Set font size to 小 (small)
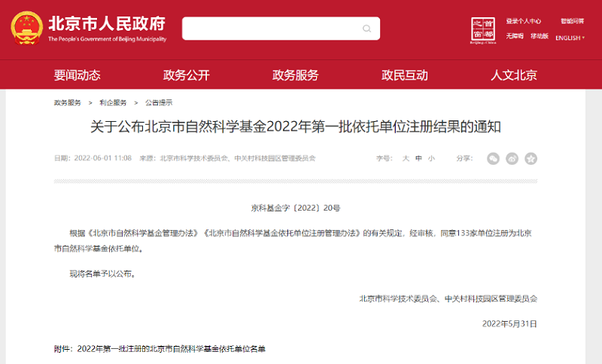Screen dimensions: 602x364 [431, 159]
